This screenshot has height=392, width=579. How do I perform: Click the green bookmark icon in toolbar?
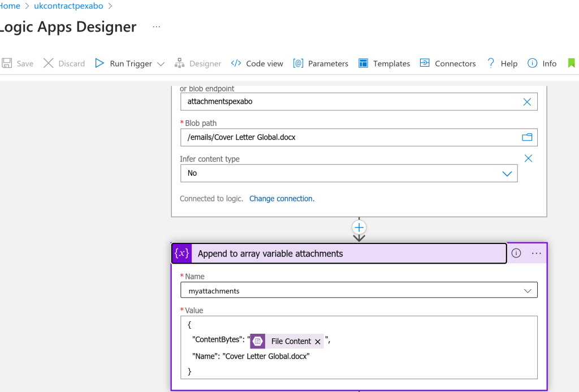click(571, 63)
